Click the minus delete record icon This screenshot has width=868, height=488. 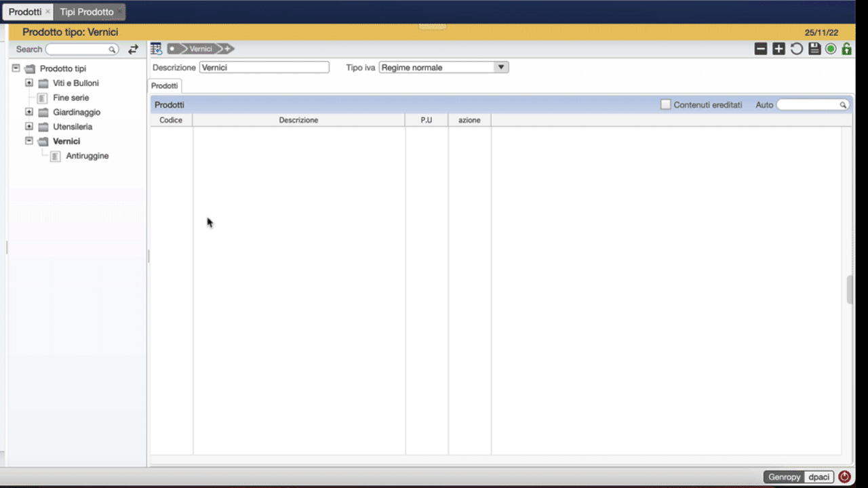coord(761,49)
